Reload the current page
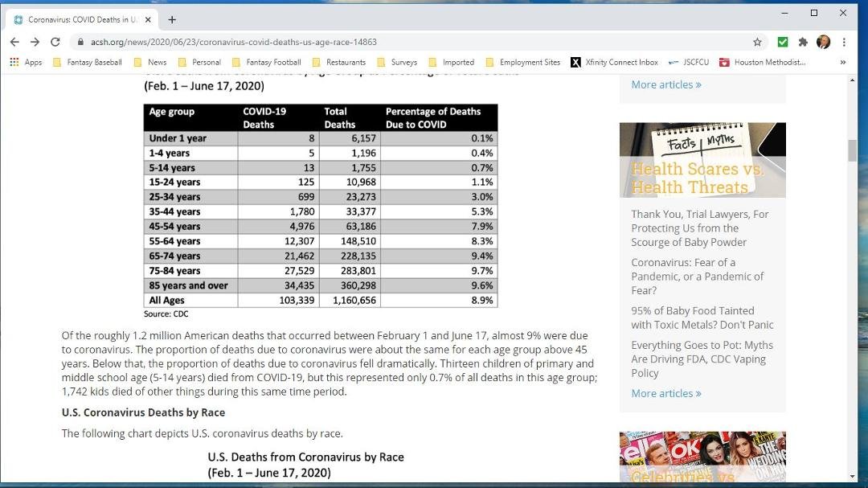The image size is (868, 488). [x=55, y=42]
